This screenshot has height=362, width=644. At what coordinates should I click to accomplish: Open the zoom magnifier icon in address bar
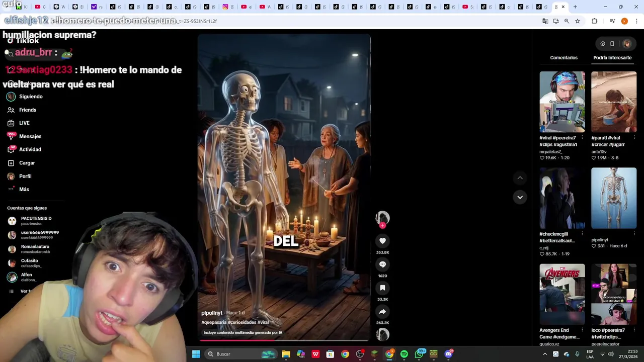pos(567,21)
